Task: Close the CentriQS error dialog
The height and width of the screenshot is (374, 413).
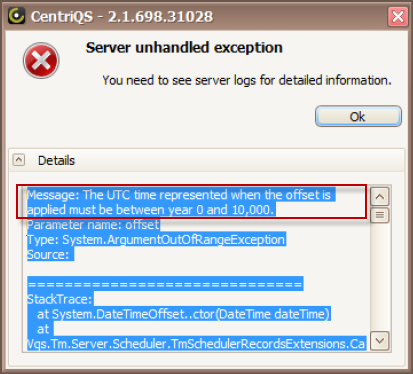Action: pyautogui.click(x=398, y=16)
